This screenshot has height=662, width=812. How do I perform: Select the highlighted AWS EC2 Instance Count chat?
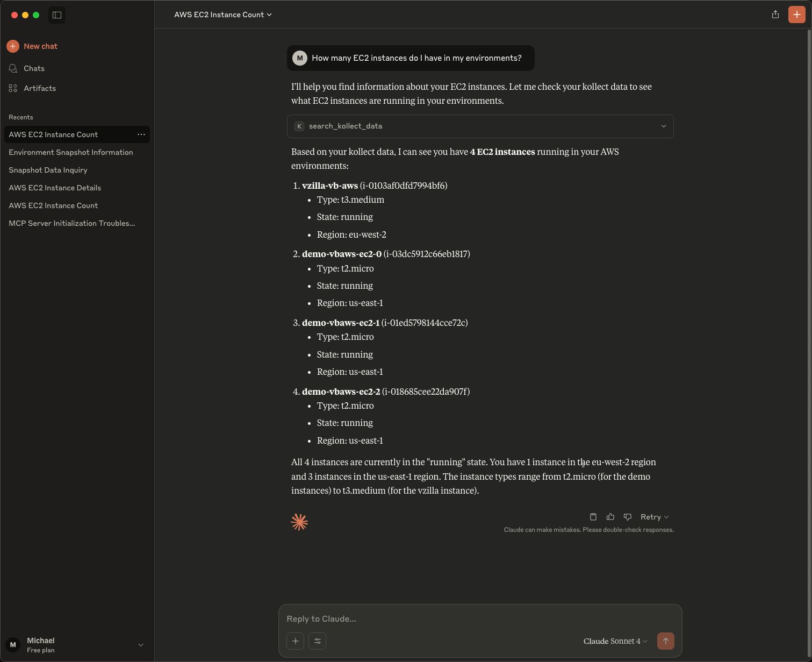point(77,134)
